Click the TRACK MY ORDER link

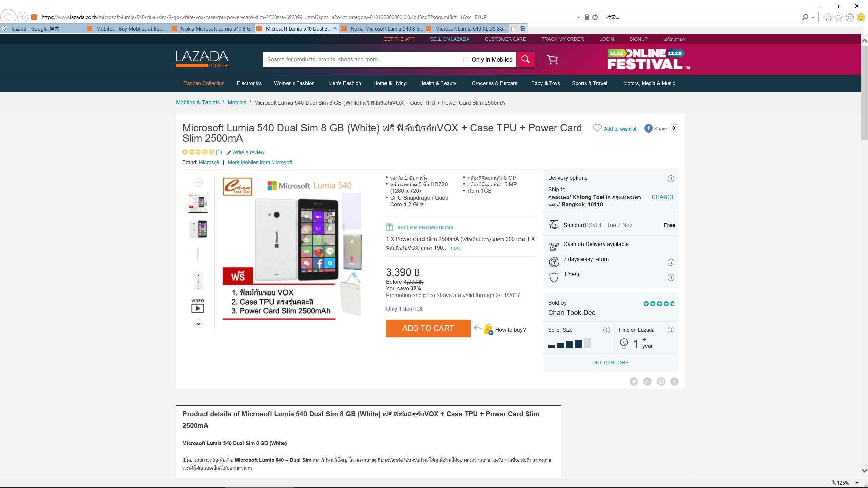563,39
